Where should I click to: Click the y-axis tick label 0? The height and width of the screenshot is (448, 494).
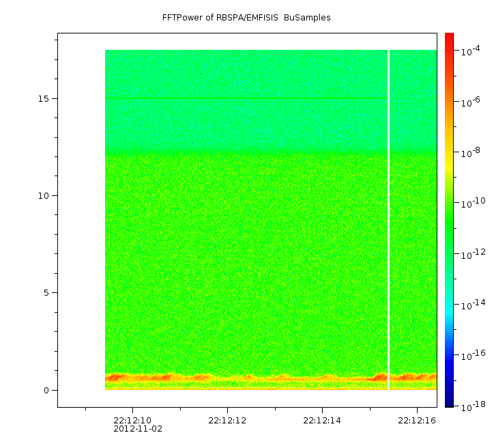45,391
